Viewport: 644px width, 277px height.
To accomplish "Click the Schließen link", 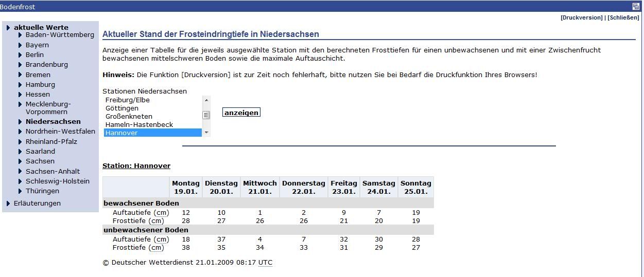I will 623,17.
